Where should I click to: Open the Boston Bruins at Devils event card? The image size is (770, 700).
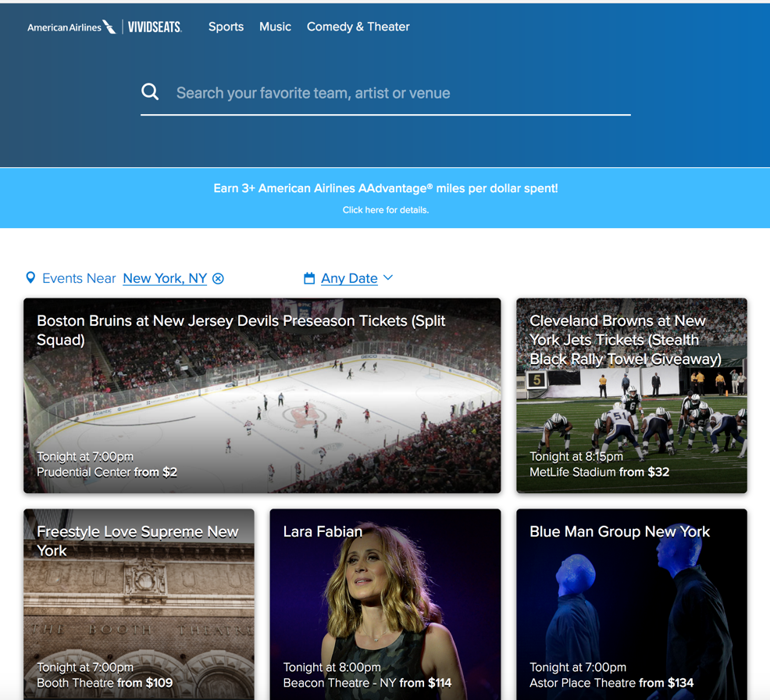[262, 395]
